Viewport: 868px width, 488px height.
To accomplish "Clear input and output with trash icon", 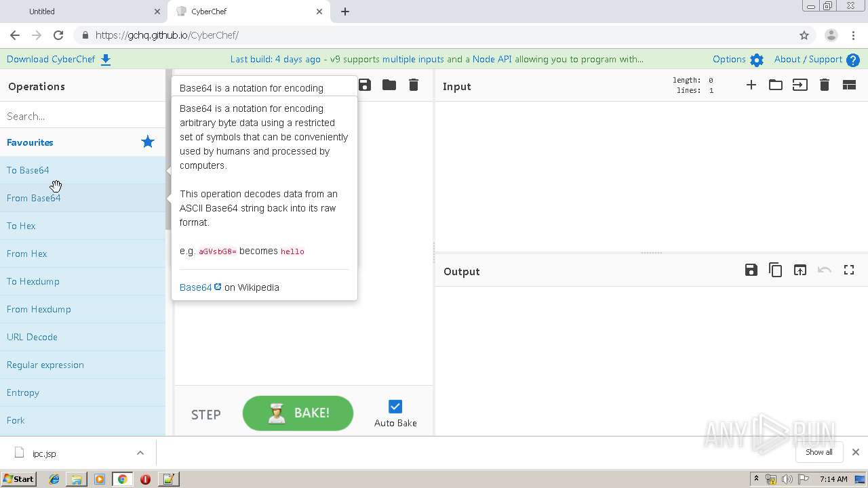I will (825, 85).
